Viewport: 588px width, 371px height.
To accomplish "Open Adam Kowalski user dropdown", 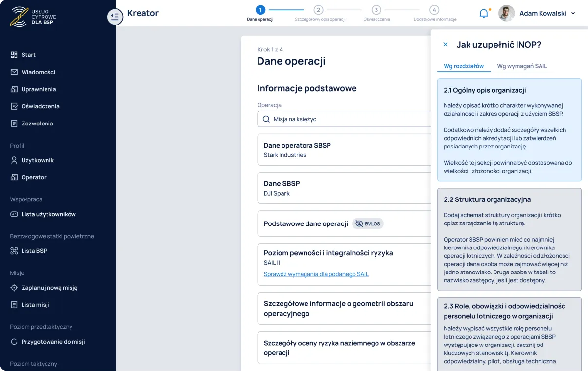I will click(x=573, y=13).
